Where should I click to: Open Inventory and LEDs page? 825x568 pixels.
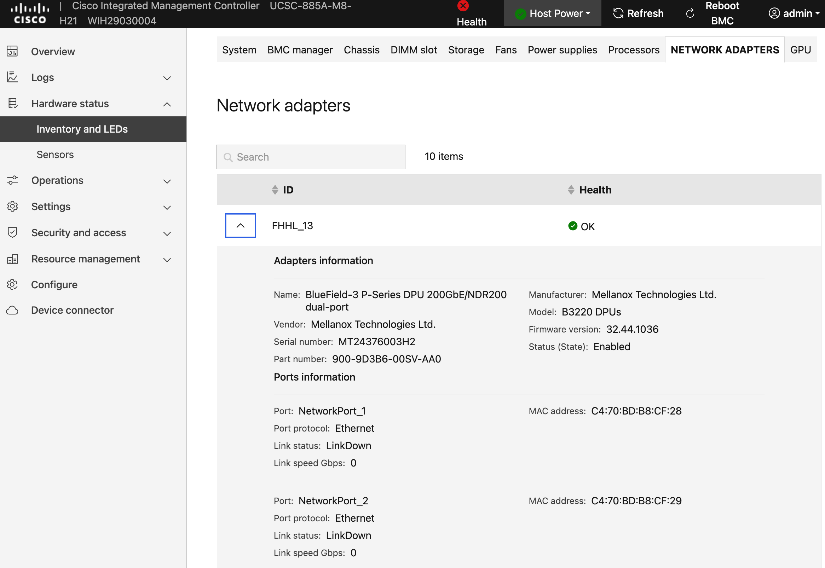(93, 129)
